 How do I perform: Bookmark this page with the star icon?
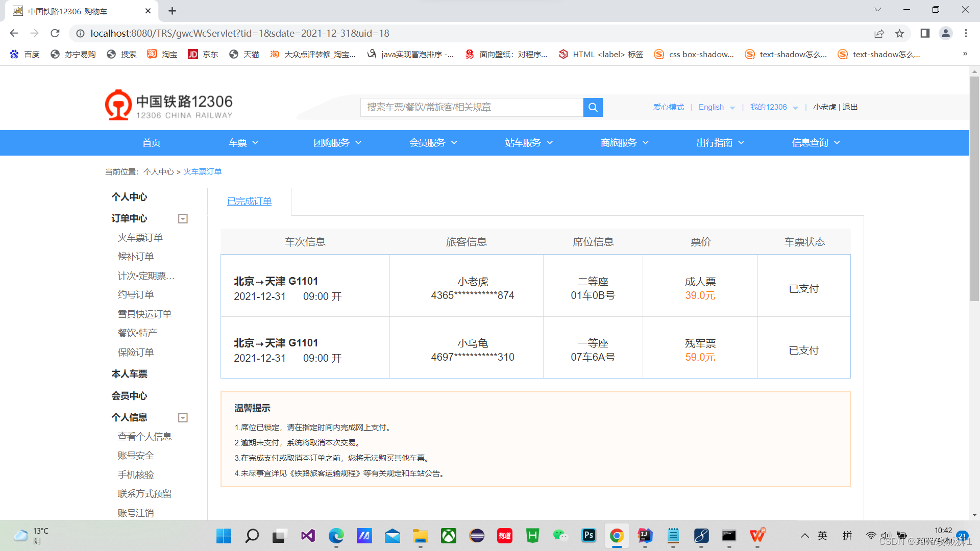click(x=900, y=33)
